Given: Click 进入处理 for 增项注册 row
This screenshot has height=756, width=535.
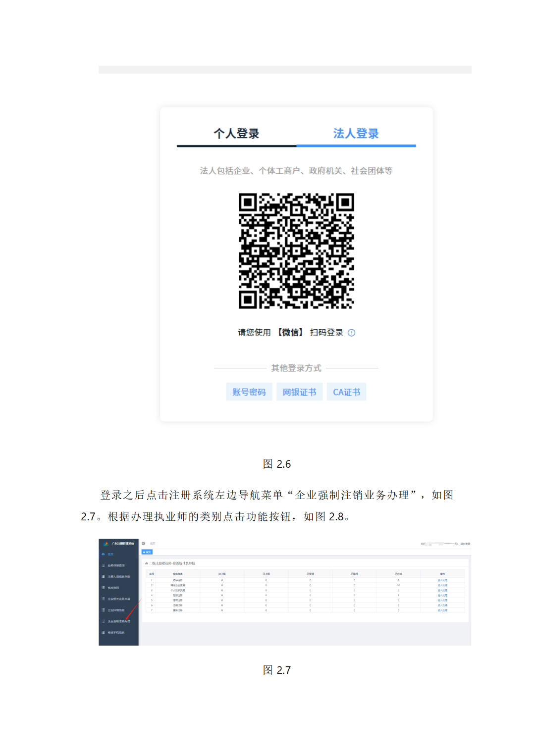Looking at the screenshot, I should point(442,600).
